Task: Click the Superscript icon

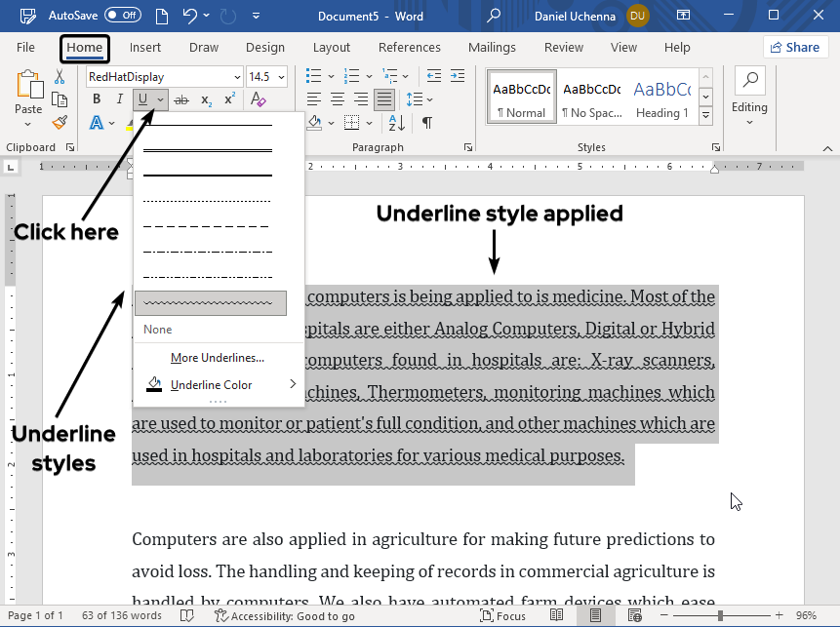Action: (x=230, y=99)
